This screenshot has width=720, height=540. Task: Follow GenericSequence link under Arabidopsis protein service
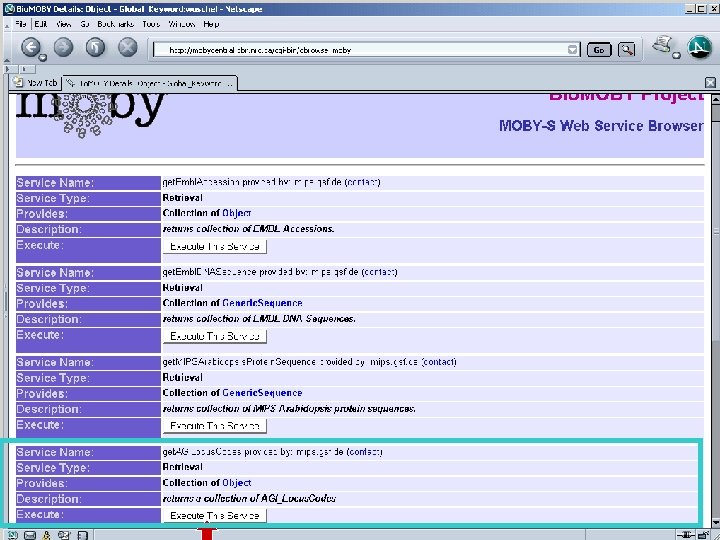[262, 393]
